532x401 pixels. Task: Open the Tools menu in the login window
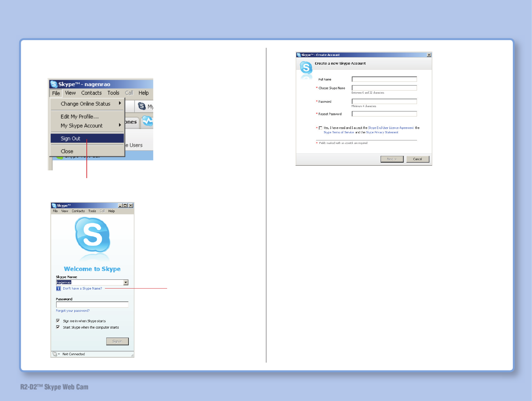[92, 211]
